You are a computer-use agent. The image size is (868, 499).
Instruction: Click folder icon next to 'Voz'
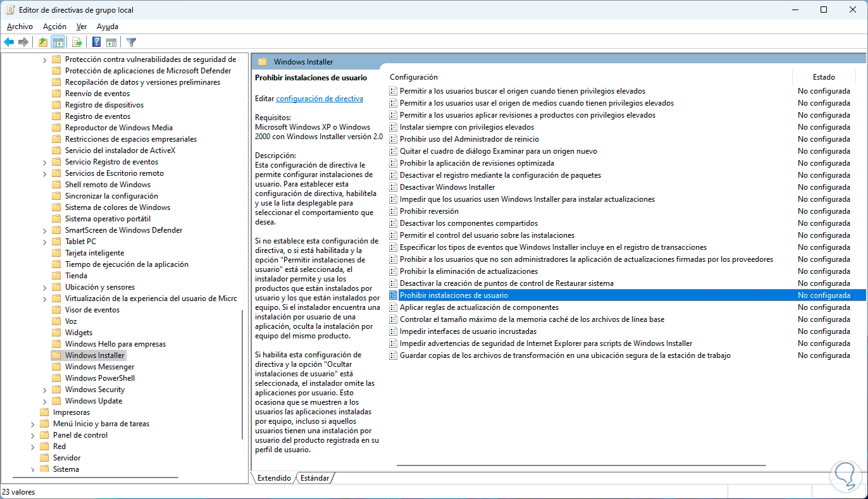(56, 321)
